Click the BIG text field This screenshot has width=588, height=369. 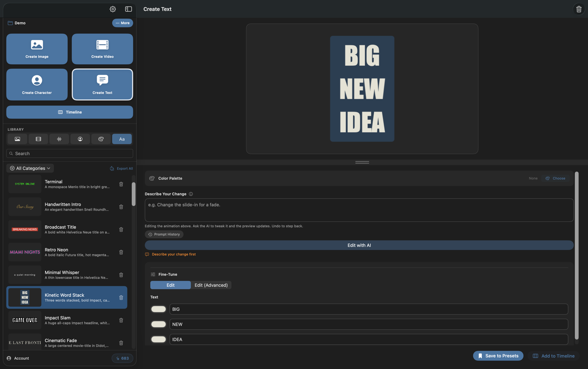tap(369, 309)
